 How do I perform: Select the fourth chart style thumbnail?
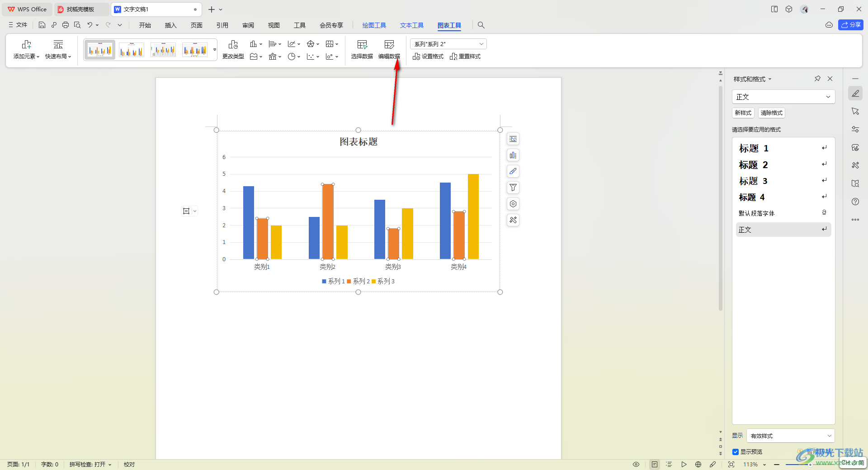point(195,50)
